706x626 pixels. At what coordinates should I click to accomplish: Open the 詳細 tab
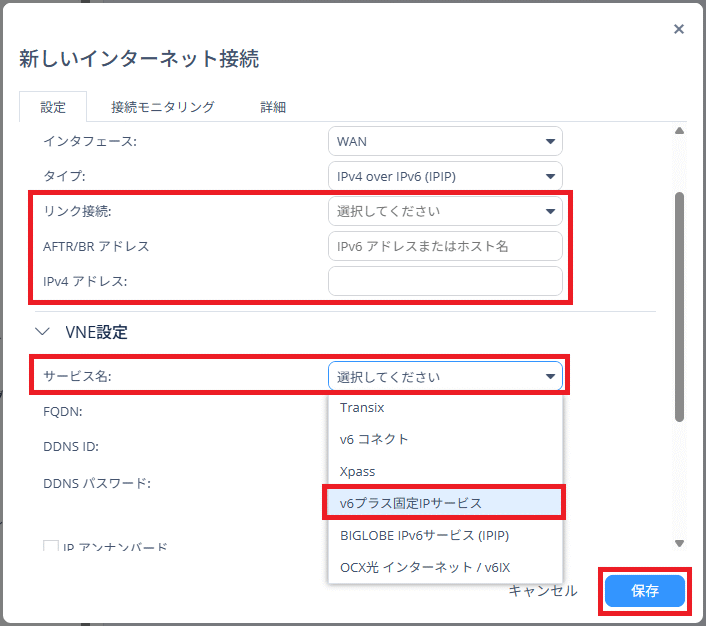pyautogui.click(x=273, y=107)
